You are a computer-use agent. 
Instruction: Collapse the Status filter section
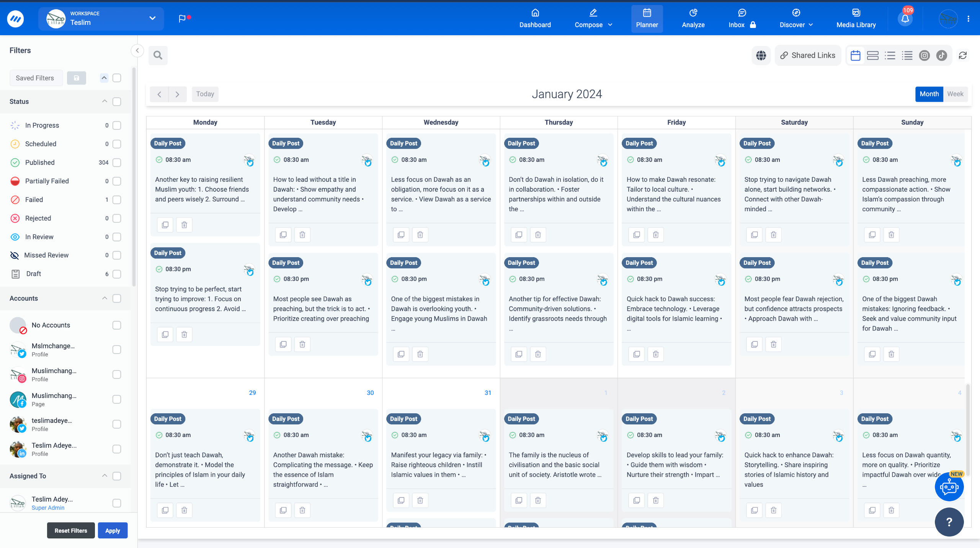coord(104,101)
